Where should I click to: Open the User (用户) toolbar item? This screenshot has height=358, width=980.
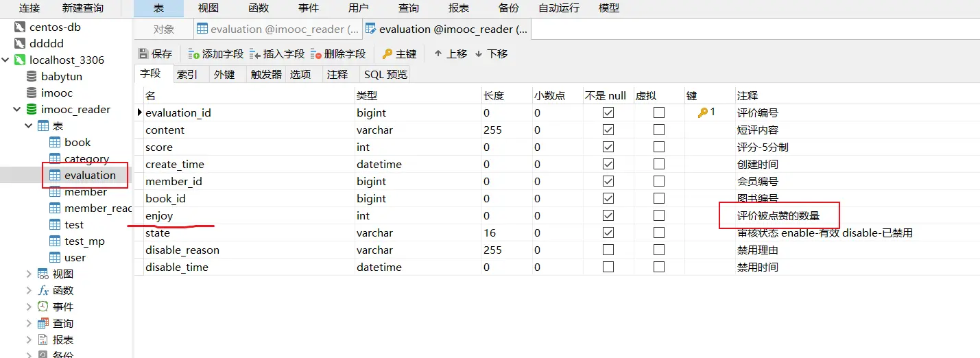pyautogui.click(x=359, y=8)
